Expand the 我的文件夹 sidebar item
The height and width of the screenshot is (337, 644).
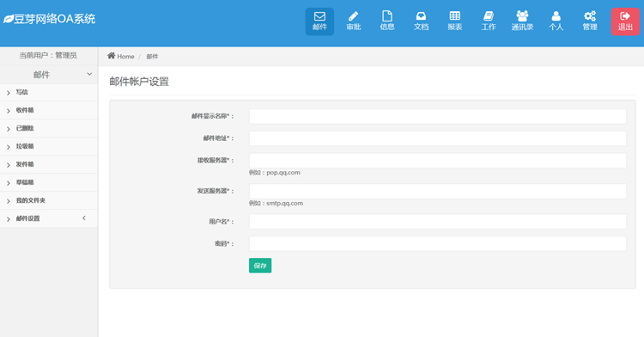pyautogui.click(x=49, y=200)
